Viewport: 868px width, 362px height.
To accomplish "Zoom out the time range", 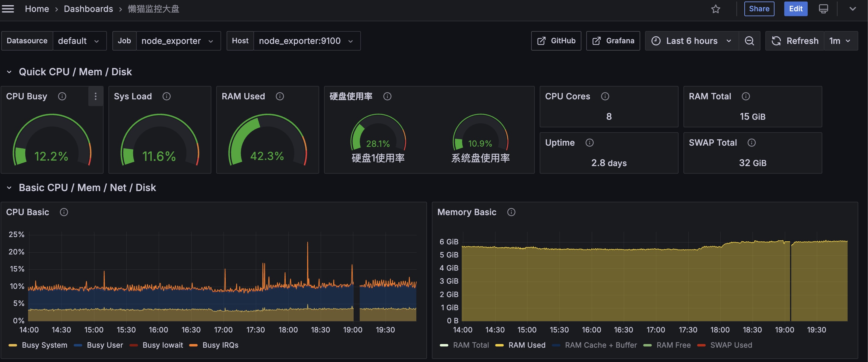I will pos(749,41).
